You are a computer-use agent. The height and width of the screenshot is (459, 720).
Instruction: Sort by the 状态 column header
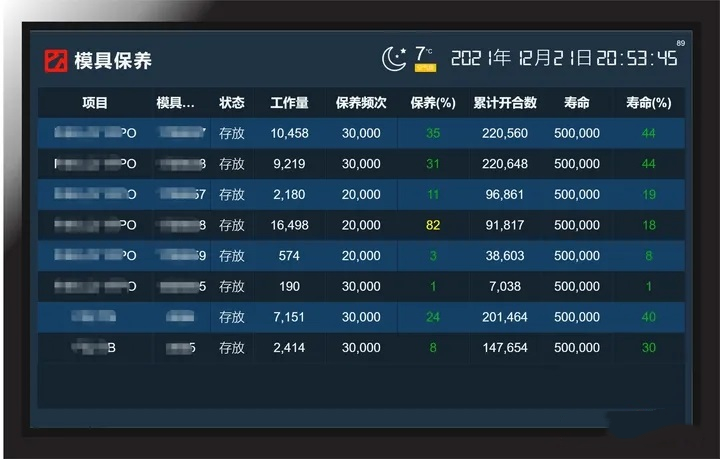(231, 103)
